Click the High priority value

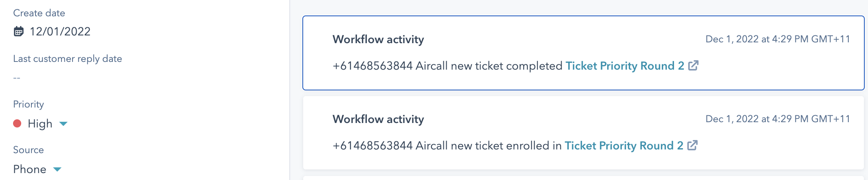[x=40, y=123]
